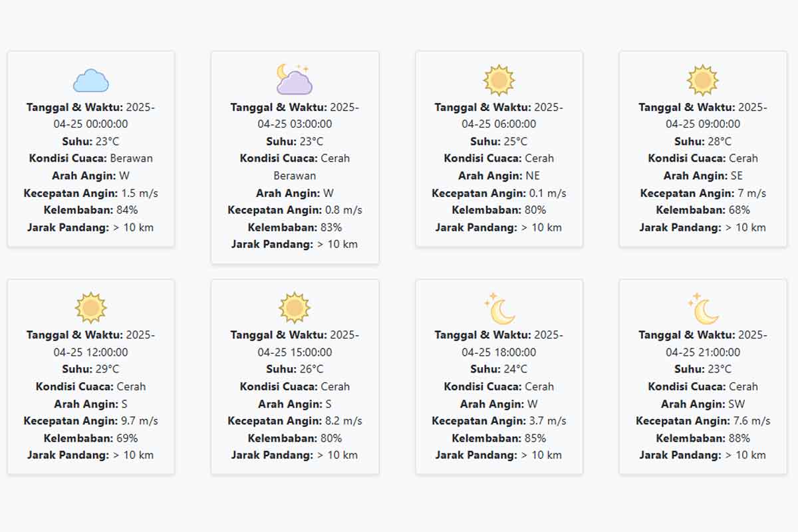Image resolution: width=798 pixels, height=532 pixels.
Task: Click 'Kondisi Cuaca: Berawan' text
Action: click(x=91, y=158)
